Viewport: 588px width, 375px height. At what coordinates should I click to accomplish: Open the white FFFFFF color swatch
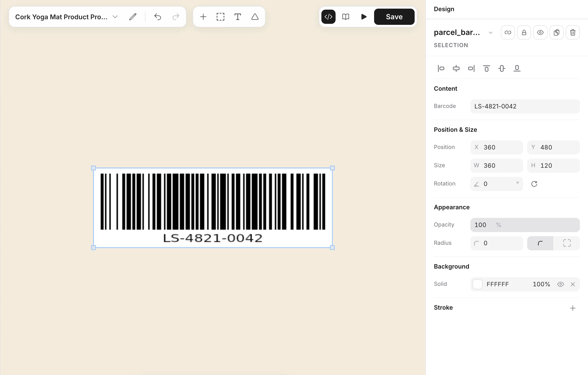coord(477,284)
